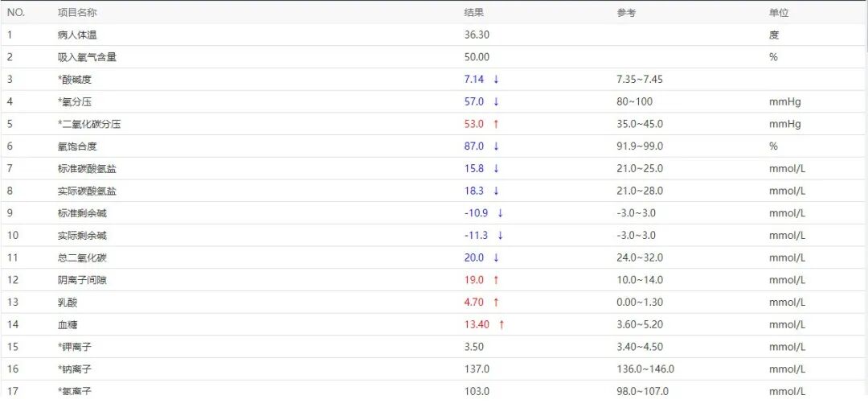Image resolution: width=868 pixels, height=420 pixels.
Task: Click the result value 36.30
Action: (477, 35)
